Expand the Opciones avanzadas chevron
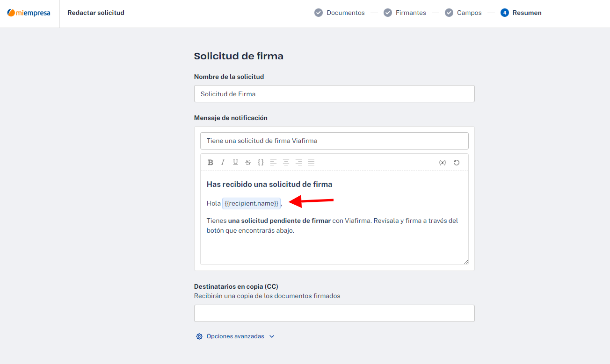The height and width of the screenshot is (364, 610). [x=272, y=336]
